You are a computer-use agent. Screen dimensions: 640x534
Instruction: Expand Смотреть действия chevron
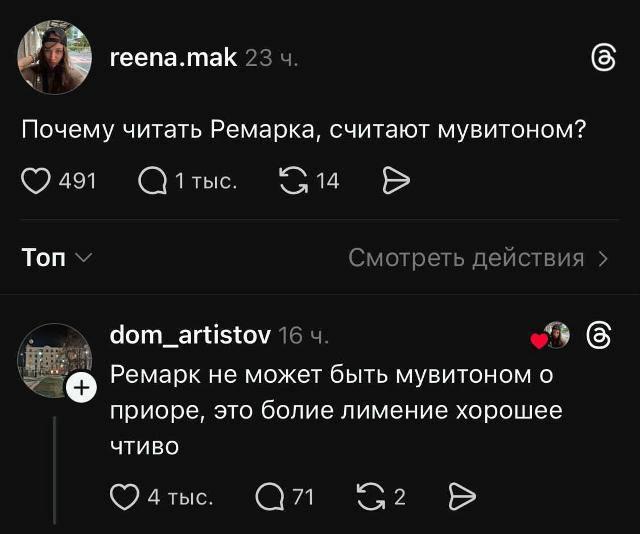(602, 259)
